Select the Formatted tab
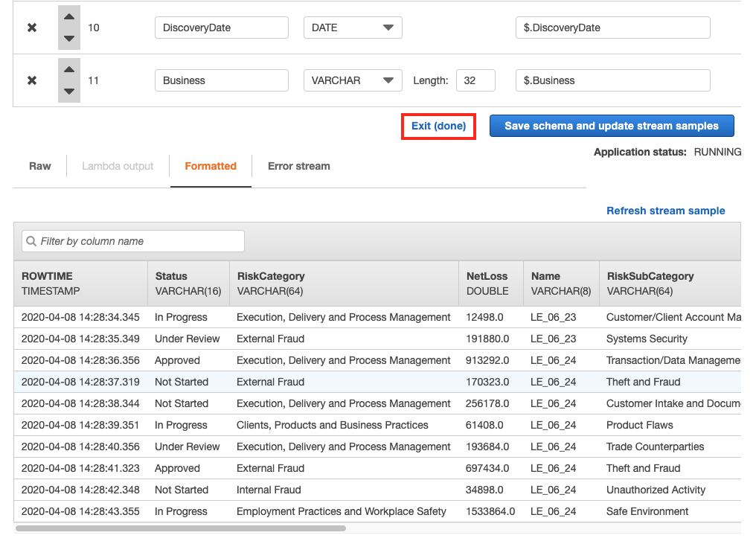 [211, 166]
